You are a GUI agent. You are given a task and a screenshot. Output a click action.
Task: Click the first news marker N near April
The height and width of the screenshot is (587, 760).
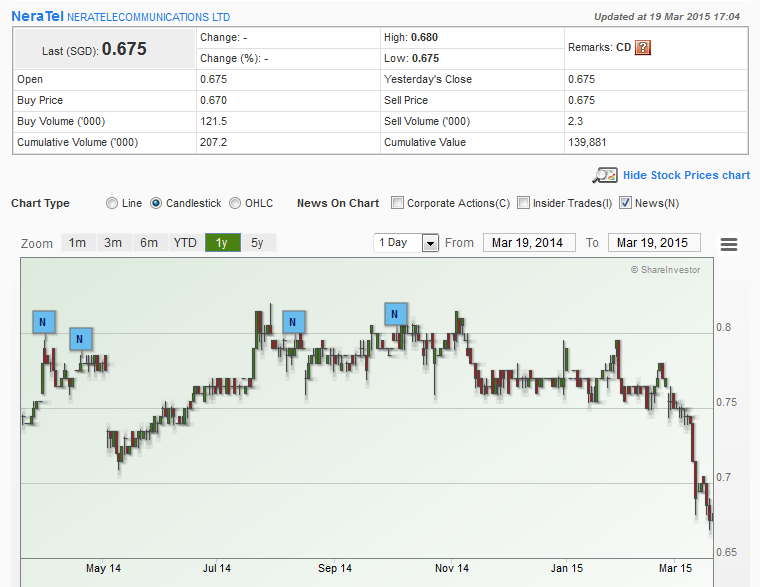43,322
